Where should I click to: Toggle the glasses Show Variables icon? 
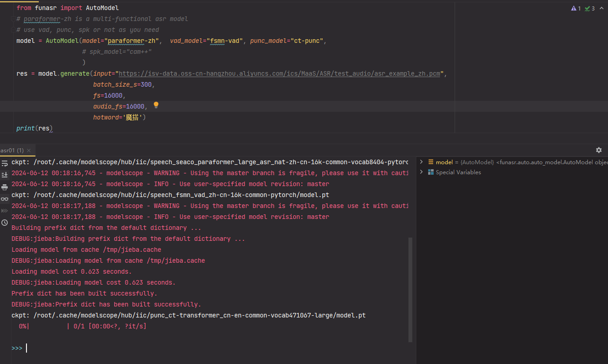coord(5,199)
